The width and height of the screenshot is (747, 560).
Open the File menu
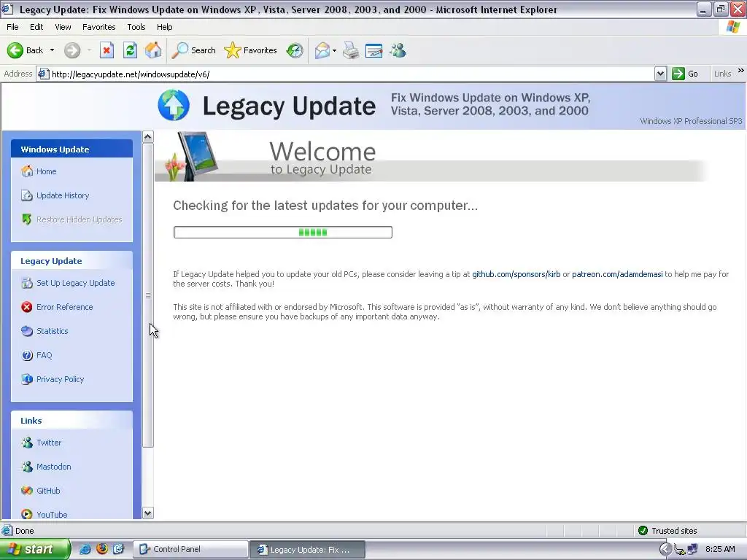12,27
